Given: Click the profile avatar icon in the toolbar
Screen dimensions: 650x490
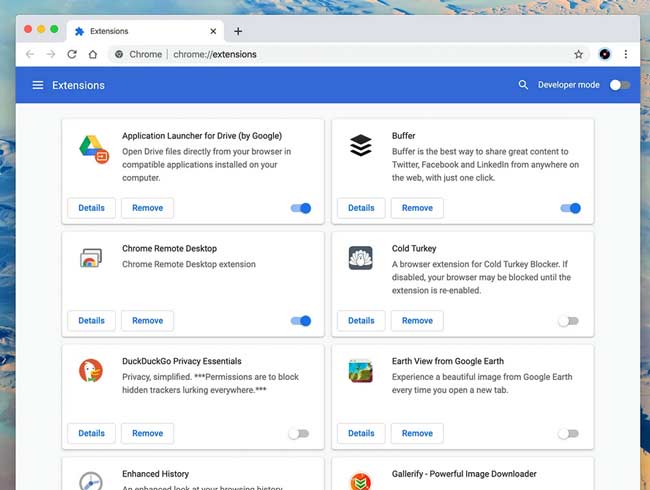Looking at the screenshot, I should pos(605,54).
